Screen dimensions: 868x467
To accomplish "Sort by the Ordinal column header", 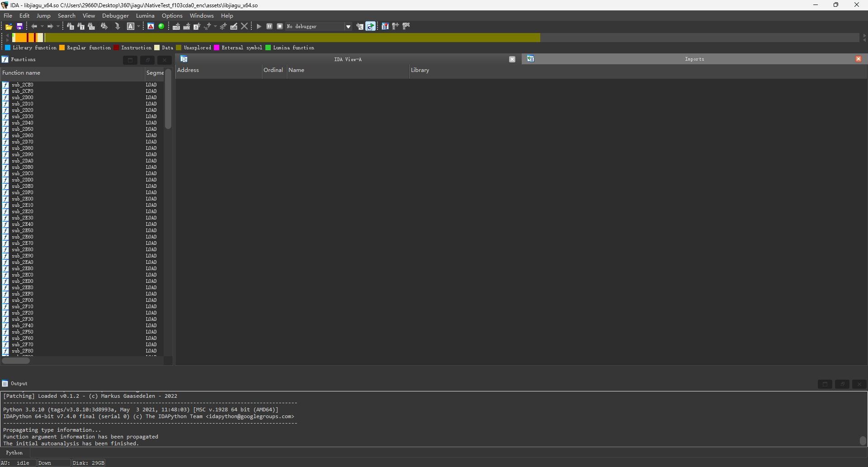I will point(274,70).
